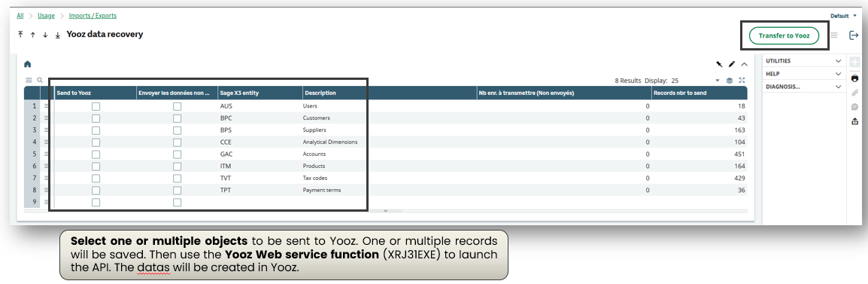
Task: Jump to the last record arrow
Action: pos(58,35)
